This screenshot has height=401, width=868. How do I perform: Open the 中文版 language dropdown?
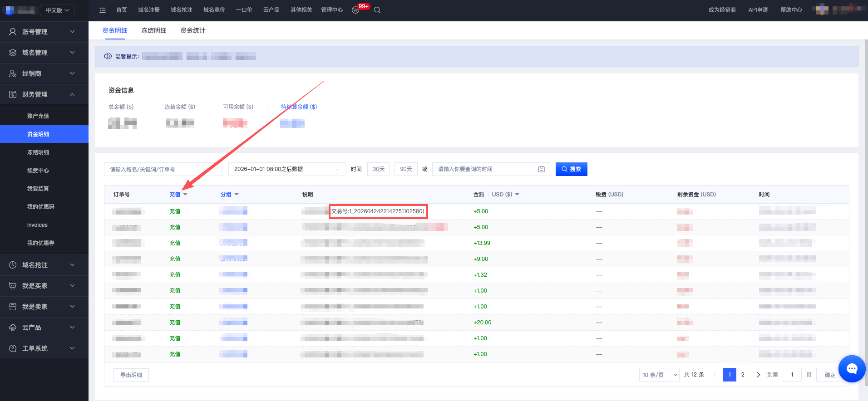pyautogui.click(x=57, y=10)
